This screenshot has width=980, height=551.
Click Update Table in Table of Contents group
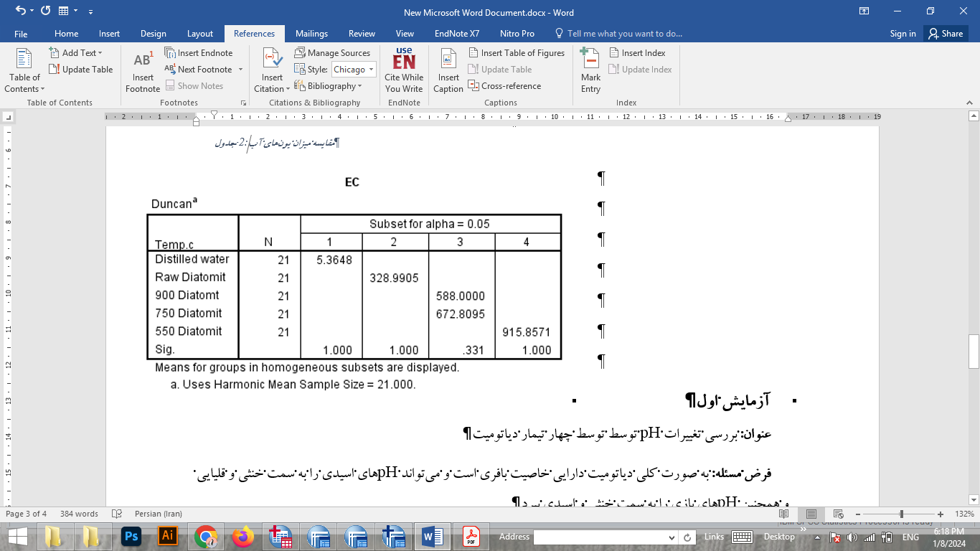tap(81, 70)
